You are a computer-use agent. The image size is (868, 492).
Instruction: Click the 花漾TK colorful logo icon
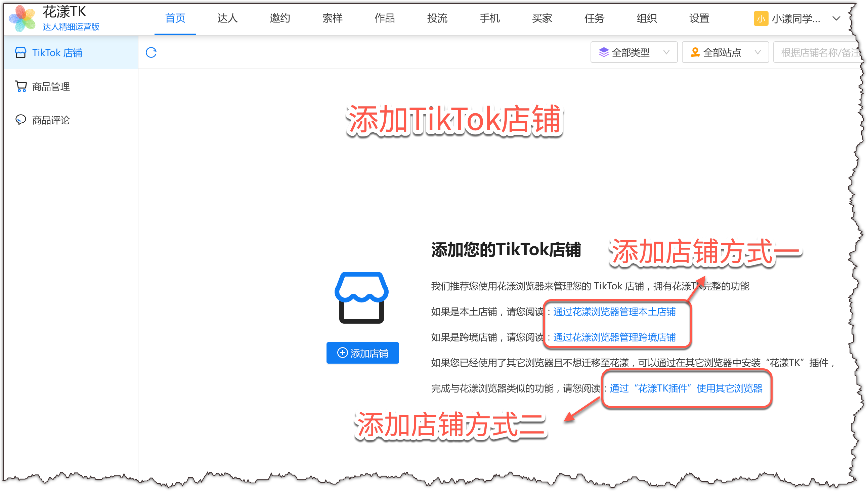pos(22,18)
